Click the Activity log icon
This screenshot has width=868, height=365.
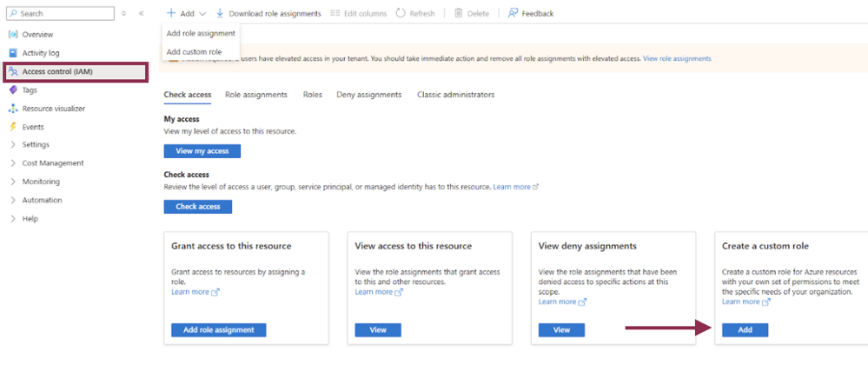[x=13, y=53]
